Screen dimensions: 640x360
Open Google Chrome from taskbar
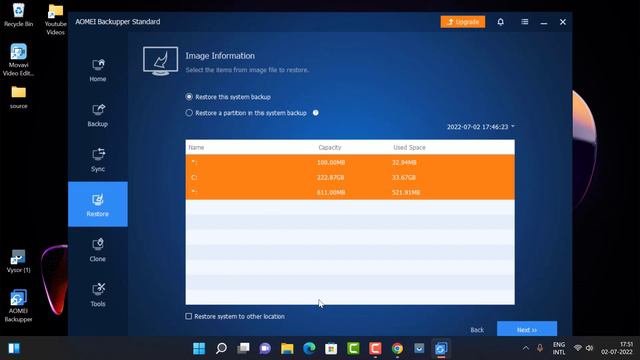click(397, 348)
